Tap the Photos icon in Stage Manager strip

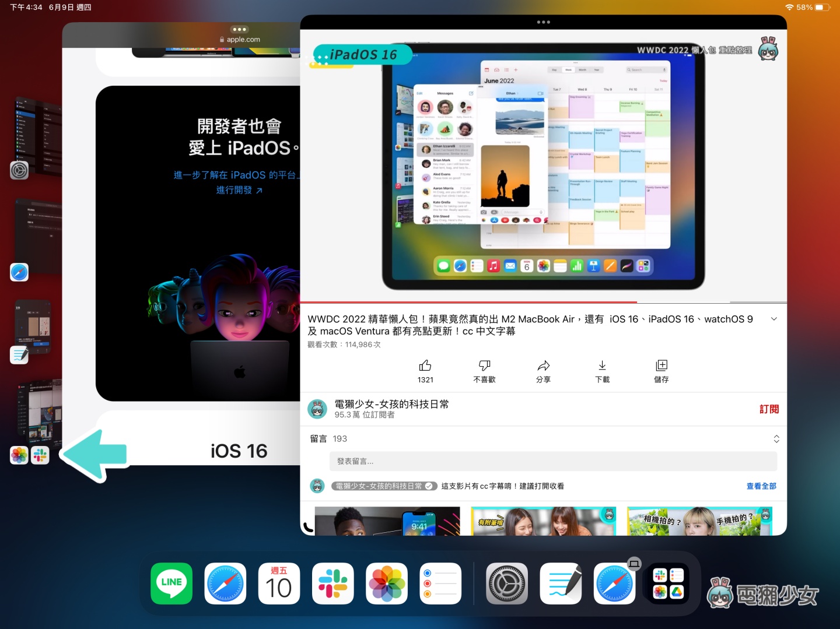(x=19, y=455)
